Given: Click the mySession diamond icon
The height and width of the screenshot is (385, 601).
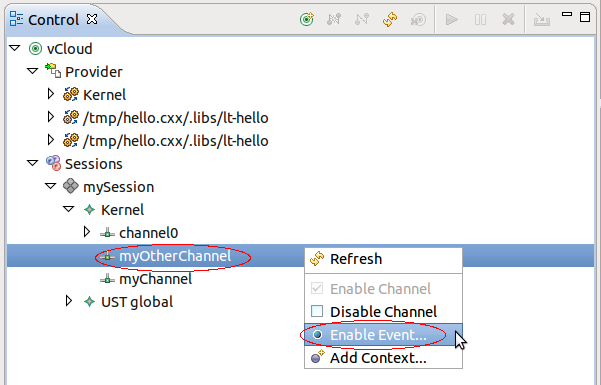Looking at the screenshot, I should (71, 186).
